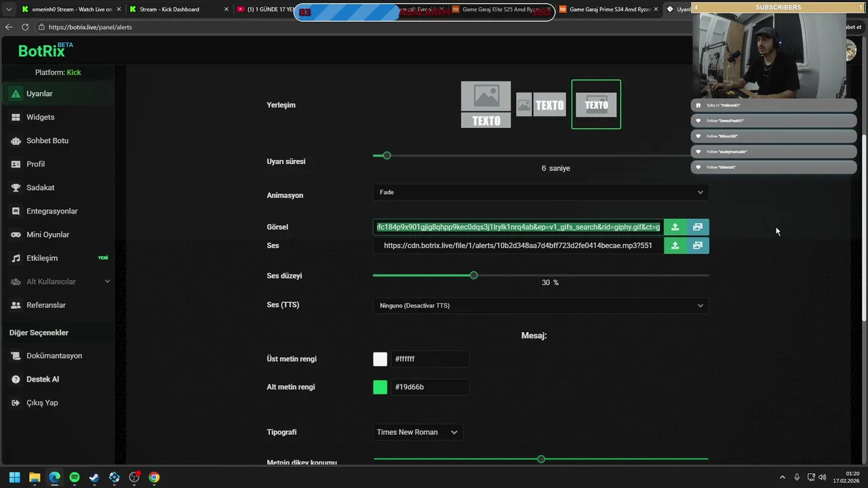The width and height of the screenshot is (868, 488).
Task: Click the browser back arrow
Action: click(9, 27)
